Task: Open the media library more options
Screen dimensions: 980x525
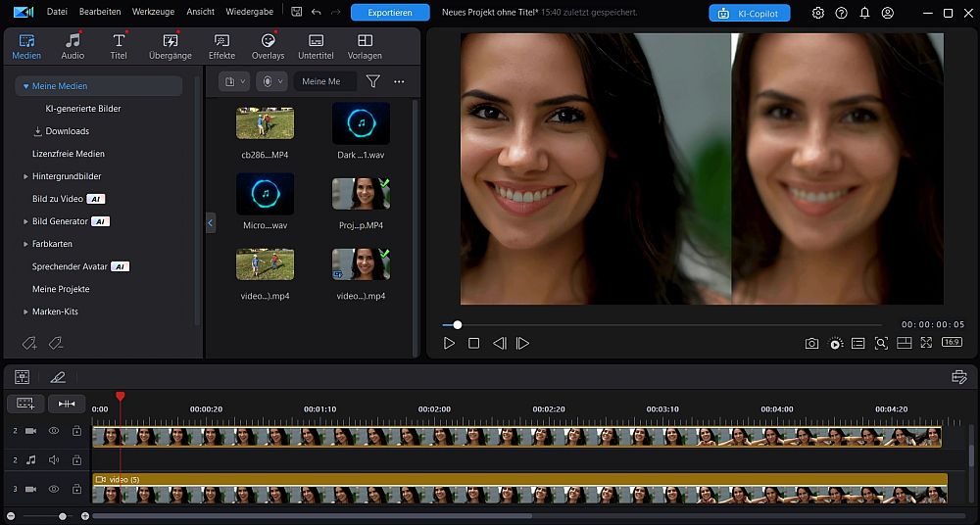Action: [x=399, y=81]
